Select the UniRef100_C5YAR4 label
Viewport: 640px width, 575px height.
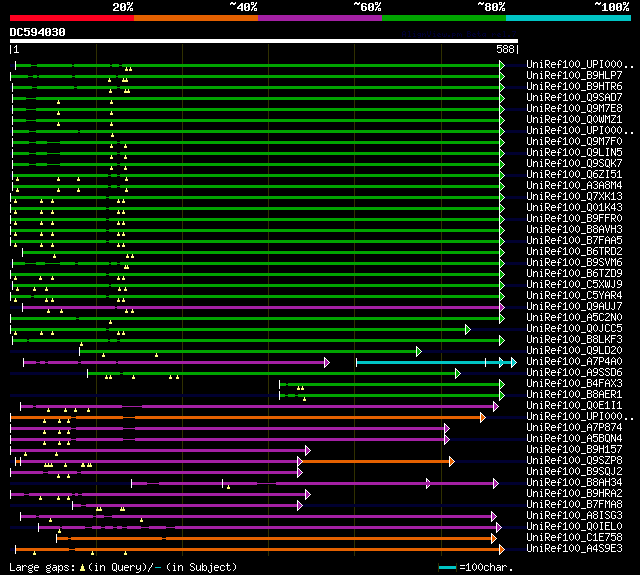tap(574, 296)
